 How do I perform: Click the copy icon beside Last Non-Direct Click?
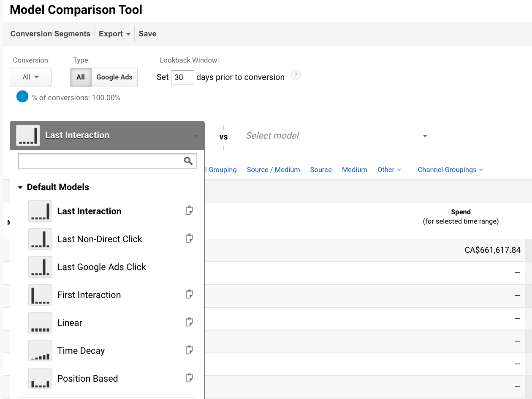(x=190, y=238)
